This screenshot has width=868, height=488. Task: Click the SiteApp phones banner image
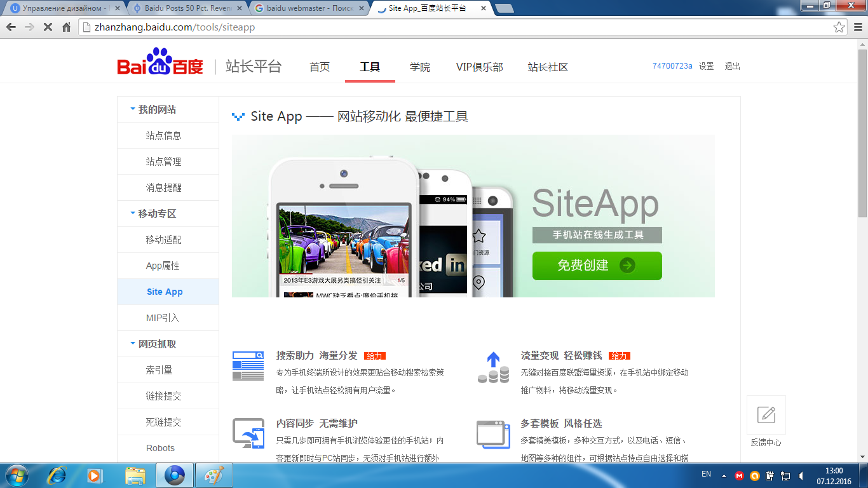(473, 216)
